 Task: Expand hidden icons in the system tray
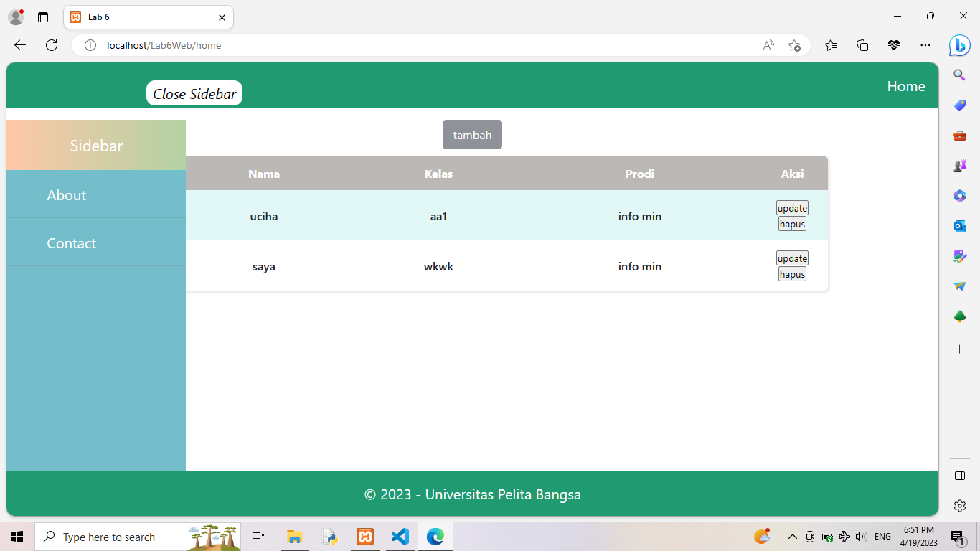pyautogui.click(x=792, y=536)
